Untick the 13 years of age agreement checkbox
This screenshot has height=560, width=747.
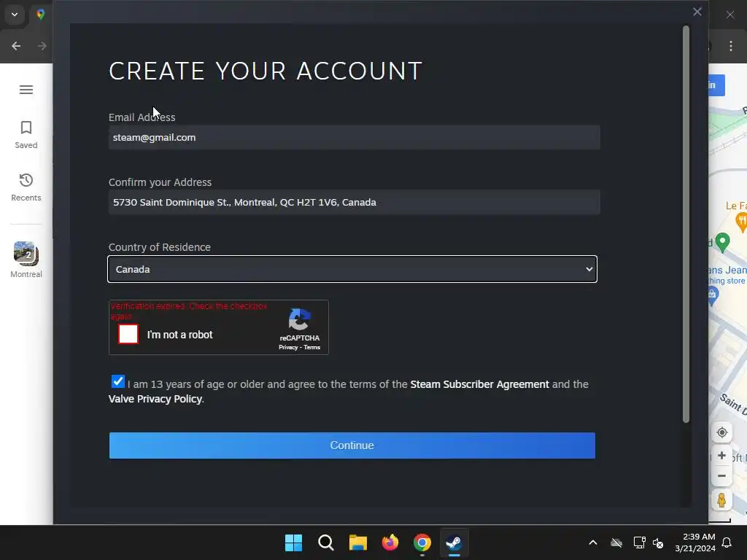coord(117,381)
